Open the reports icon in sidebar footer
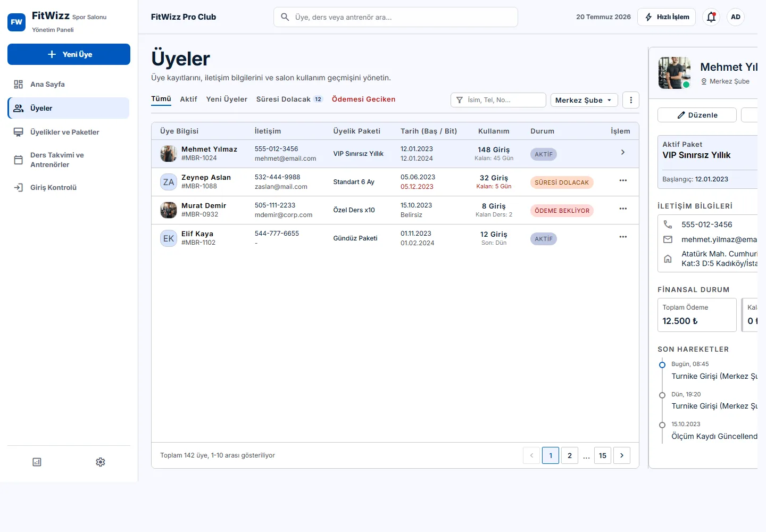The width and height of the screenshot is (766, 532). 37,462
